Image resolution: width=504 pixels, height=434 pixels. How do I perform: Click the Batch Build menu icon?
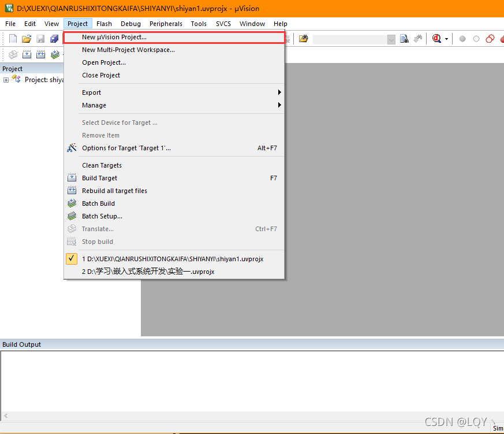[x=72, y=203]
